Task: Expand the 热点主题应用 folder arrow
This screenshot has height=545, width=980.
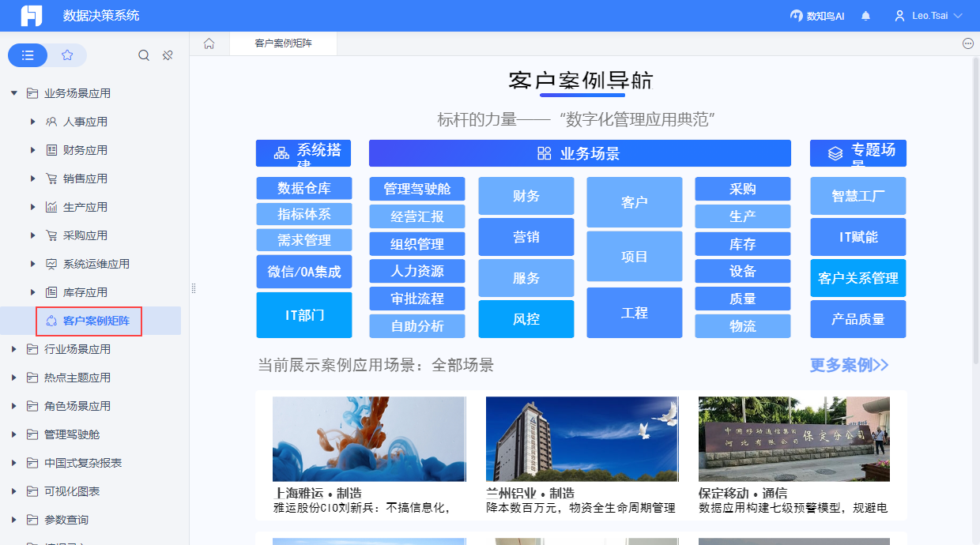Action: [13, 378]
